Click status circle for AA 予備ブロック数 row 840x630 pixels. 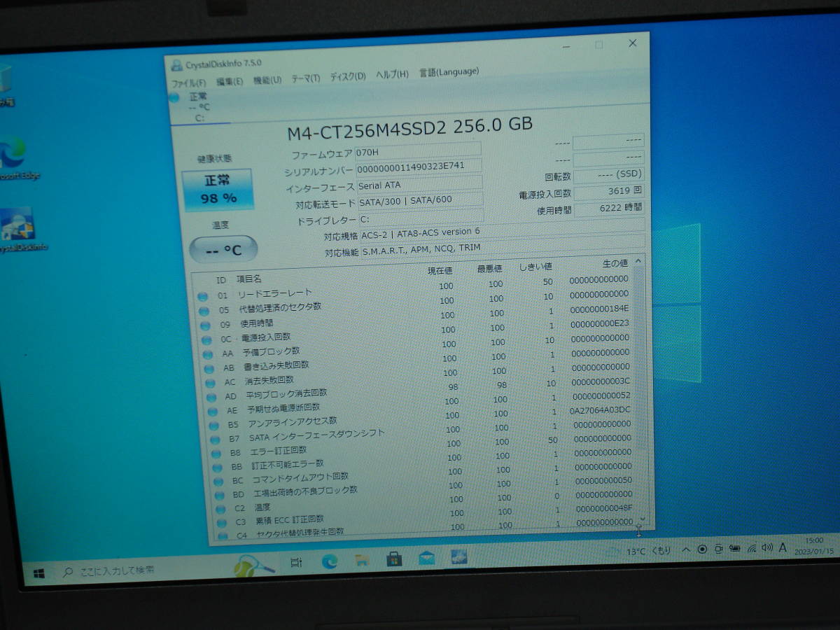pos(209,355)
